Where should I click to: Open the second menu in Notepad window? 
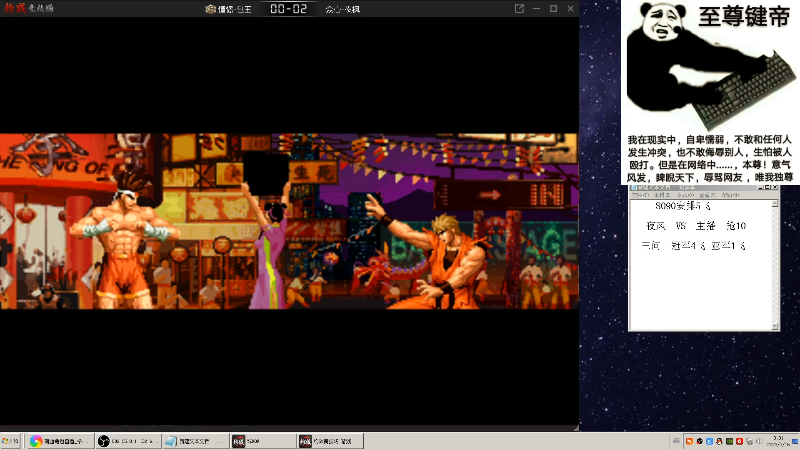coord(663,195)
